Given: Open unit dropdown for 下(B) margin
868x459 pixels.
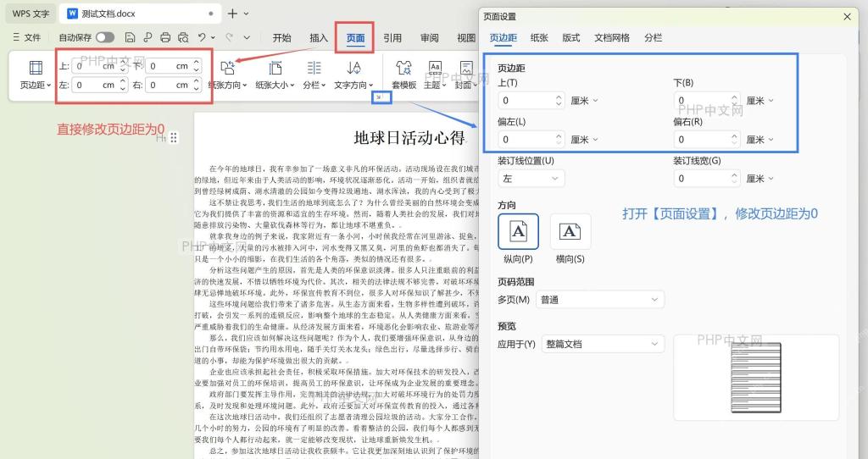Looking at the screenshot, I should (760, 101).
